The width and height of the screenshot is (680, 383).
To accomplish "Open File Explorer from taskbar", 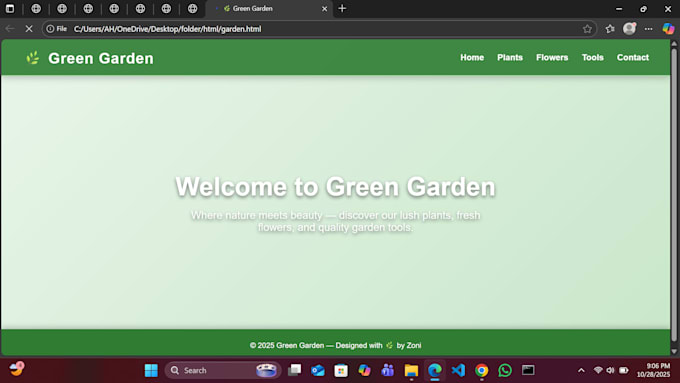I will tap(411, 370).
